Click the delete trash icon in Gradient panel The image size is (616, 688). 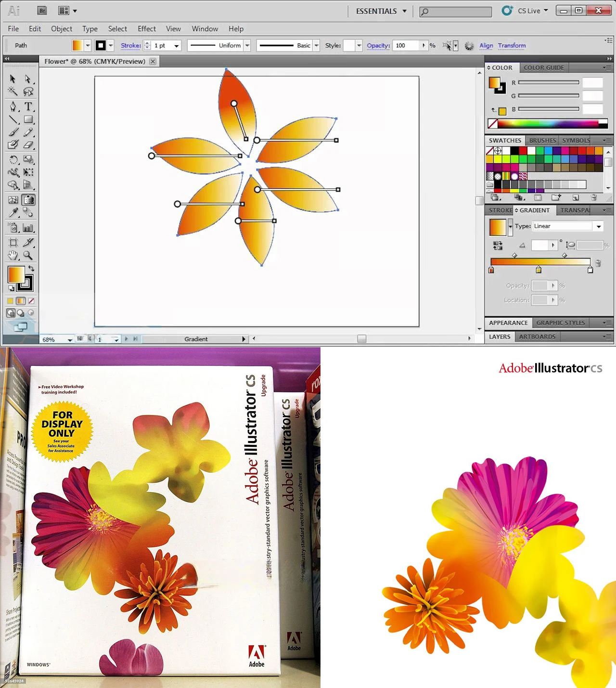[598, 262]
